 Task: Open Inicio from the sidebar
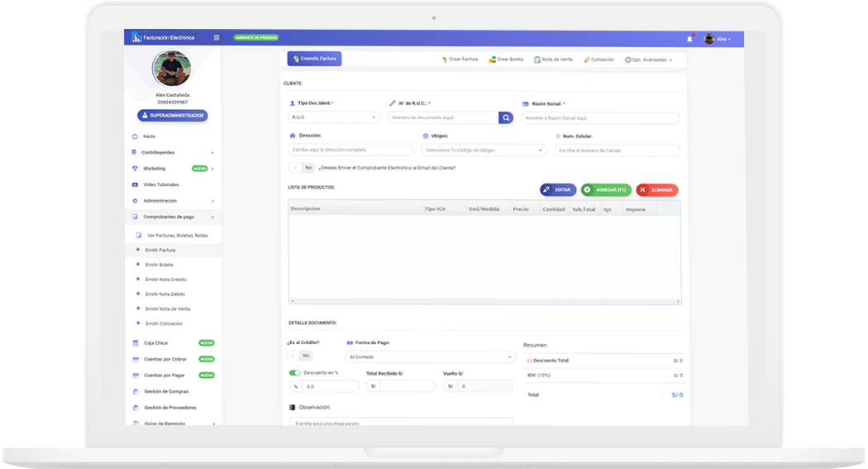pos(149,136)
